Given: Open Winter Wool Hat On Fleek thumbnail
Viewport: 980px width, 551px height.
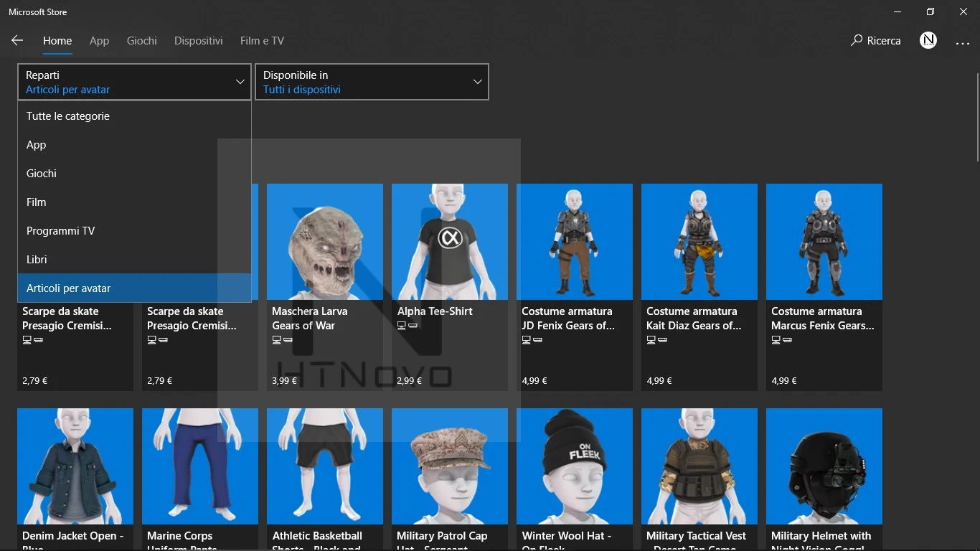Looking at the screenshot, I should (575, 466).
